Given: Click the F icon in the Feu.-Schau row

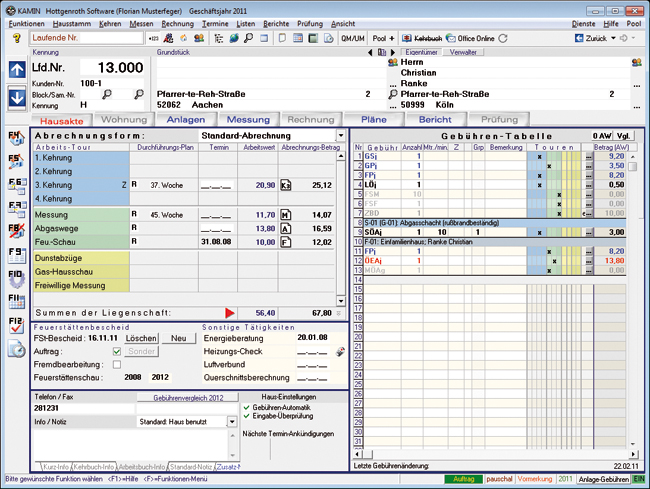Looking at the screenshot, I should tap(285, 242).
